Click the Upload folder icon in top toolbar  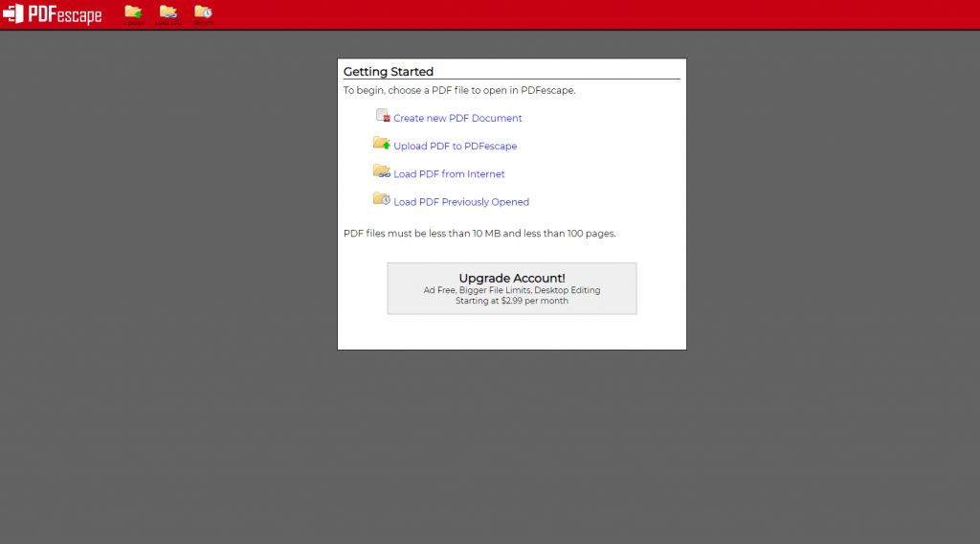click(133, 13)
